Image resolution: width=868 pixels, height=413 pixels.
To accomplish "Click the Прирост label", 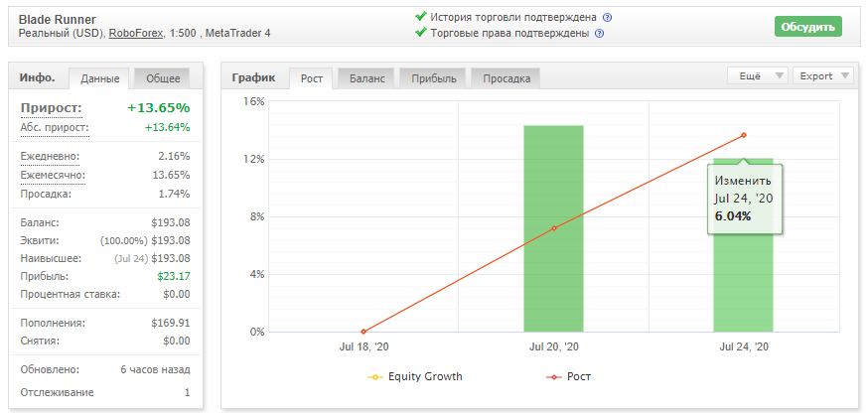I will 51,108.
